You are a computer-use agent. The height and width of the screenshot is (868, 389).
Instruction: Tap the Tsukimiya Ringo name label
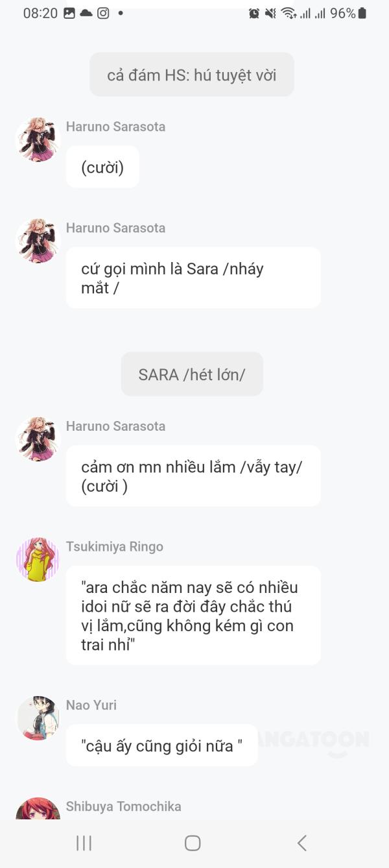click(x=115, y=546)
